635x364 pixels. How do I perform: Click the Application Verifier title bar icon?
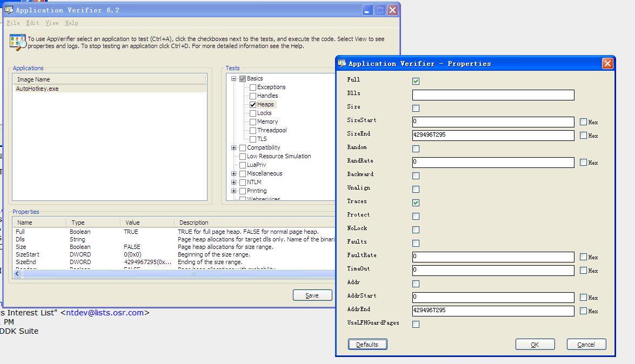pos(9,10)
